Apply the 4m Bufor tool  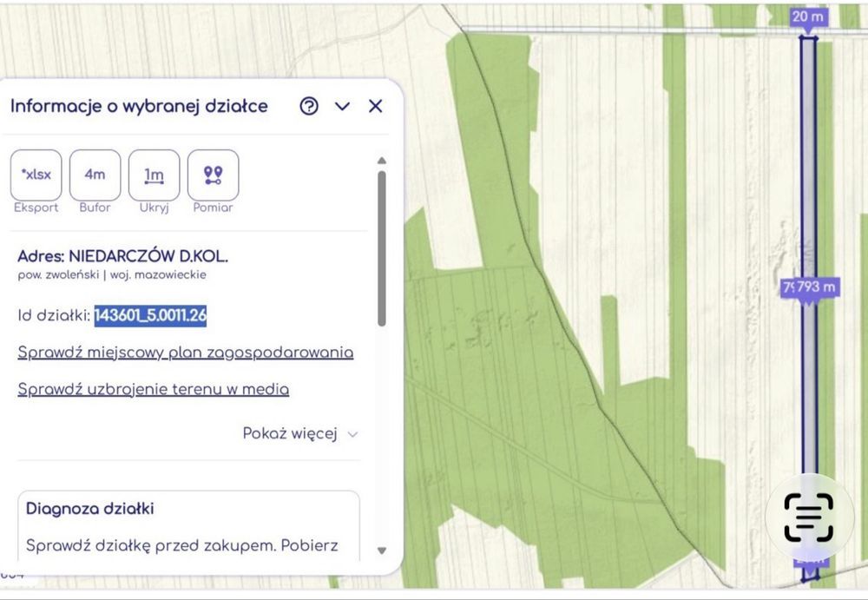coord(95,175)
